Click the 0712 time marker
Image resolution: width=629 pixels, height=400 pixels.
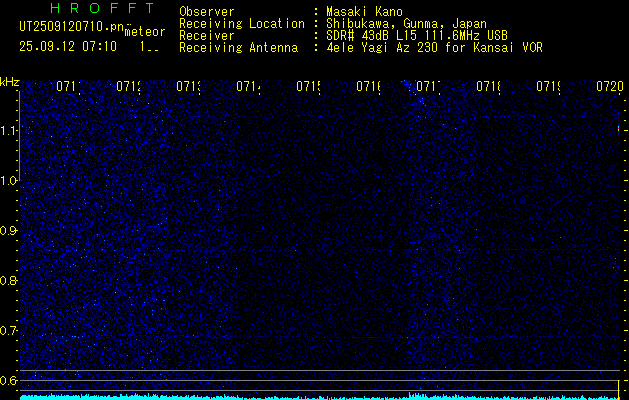pos(128,86)
